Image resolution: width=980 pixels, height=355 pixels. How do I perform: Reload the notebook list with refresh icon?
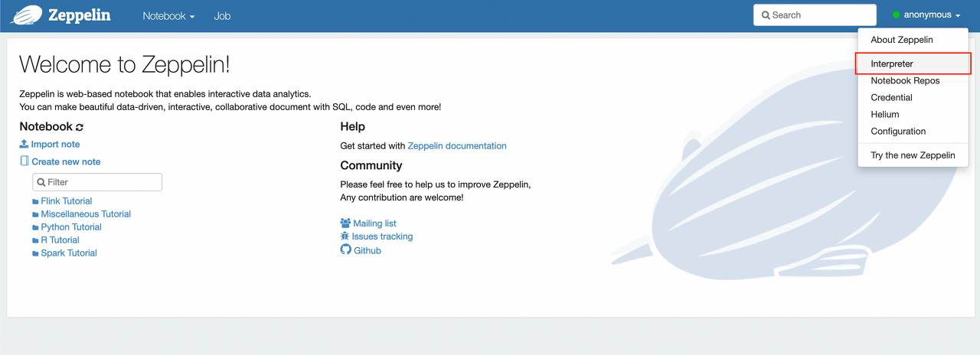click(x=80, y=127)
